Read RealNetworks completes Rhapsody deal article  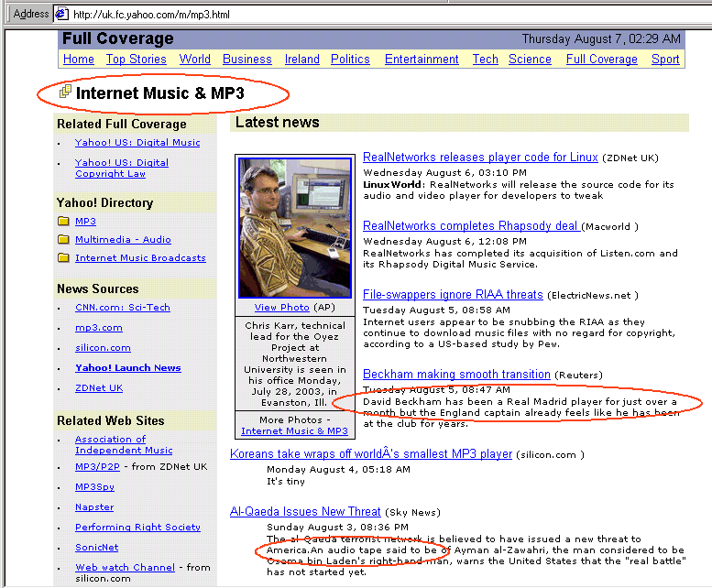(471, 225)
